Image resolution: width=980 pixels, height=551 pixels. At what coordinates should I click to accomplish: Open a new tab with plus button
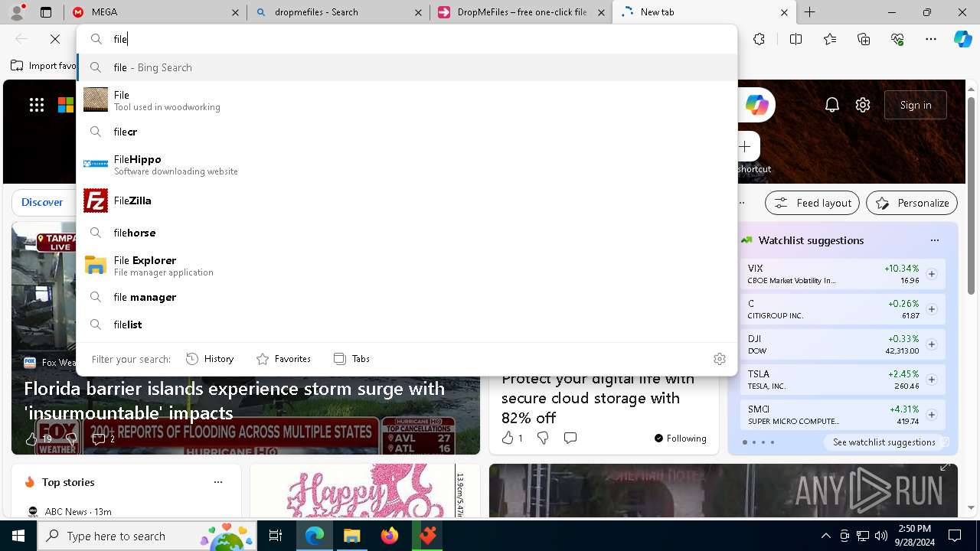coord(809,12)
